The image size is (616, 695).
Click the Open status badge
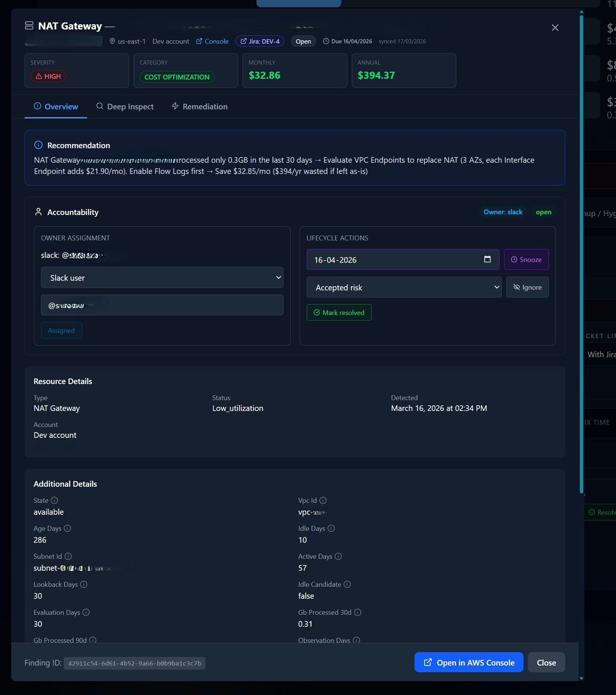[303, 41]
